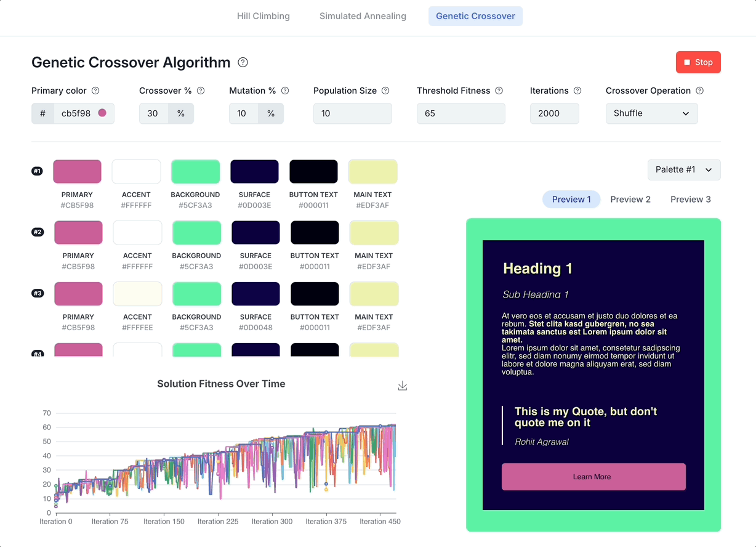Click the Crossover Operation help icon

[x=699, y=91]
